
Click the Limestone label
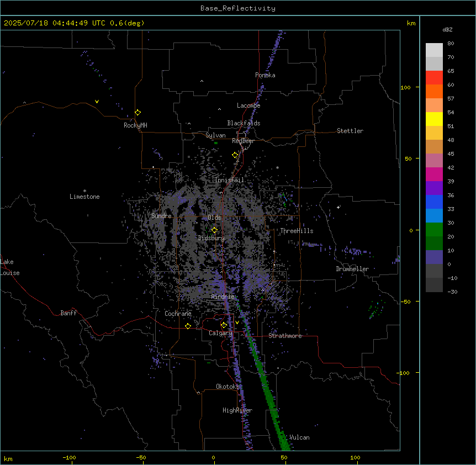coord(84,197)
